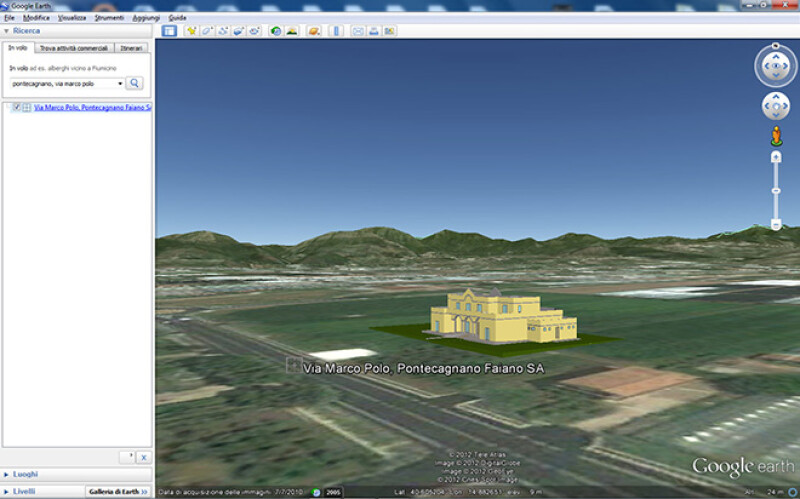
Task: Click the small button left of the X
Action: click(x=127, y=458)
